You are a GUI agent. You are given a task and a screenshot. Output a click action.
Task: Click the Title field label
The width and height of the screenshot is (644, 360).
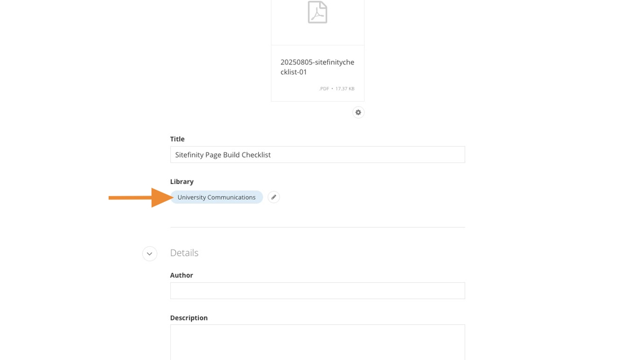point(177,139)
